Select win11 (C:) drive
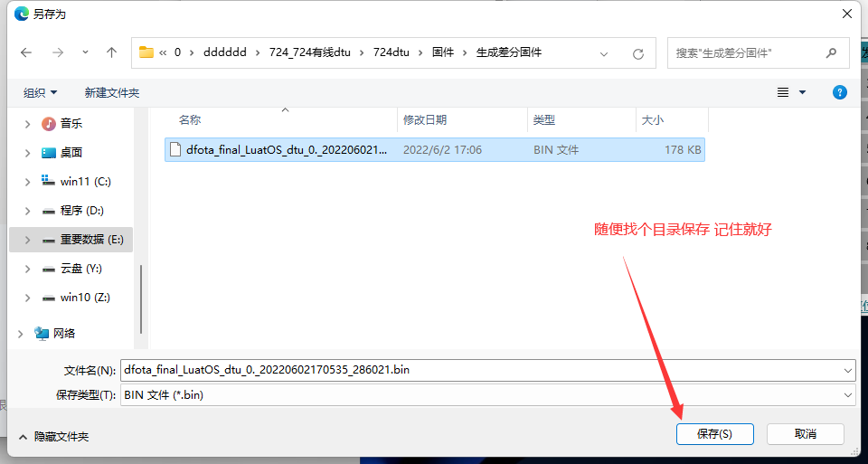 pos(85,182)
